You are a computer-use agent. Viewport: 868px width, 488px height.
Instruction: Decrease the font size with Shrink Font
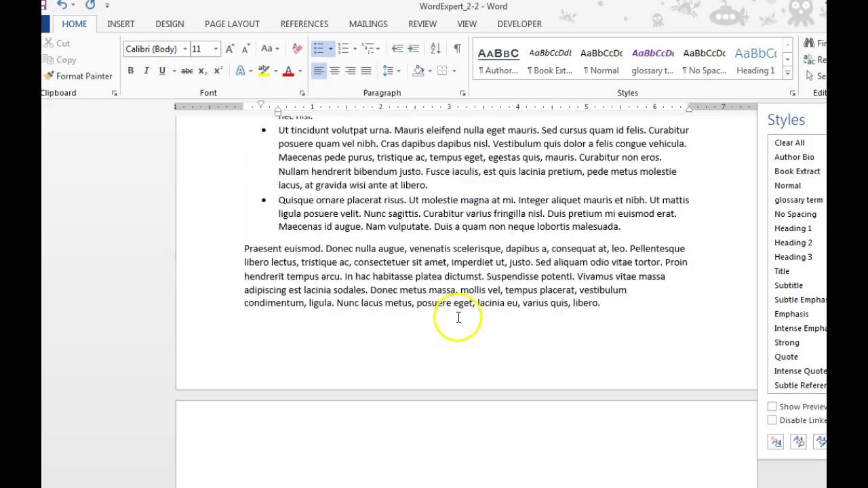[245, 49]
